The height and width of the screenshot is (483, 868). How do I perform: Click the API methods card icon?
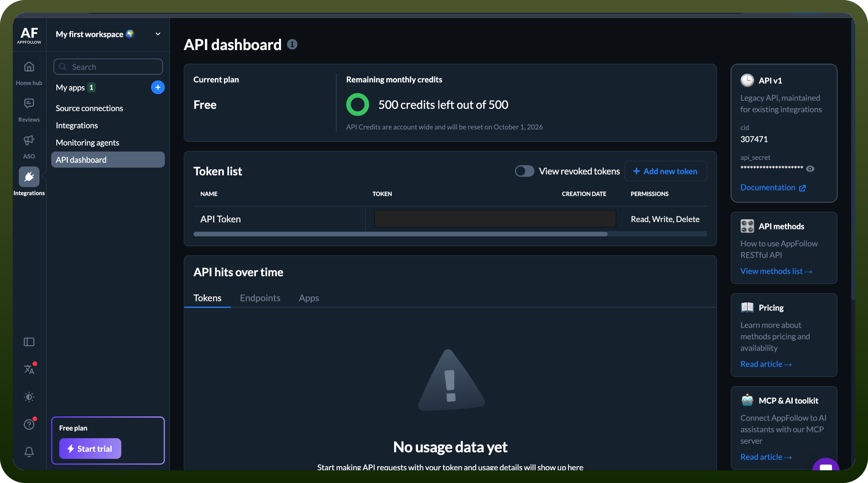click(x=747, y=226)
